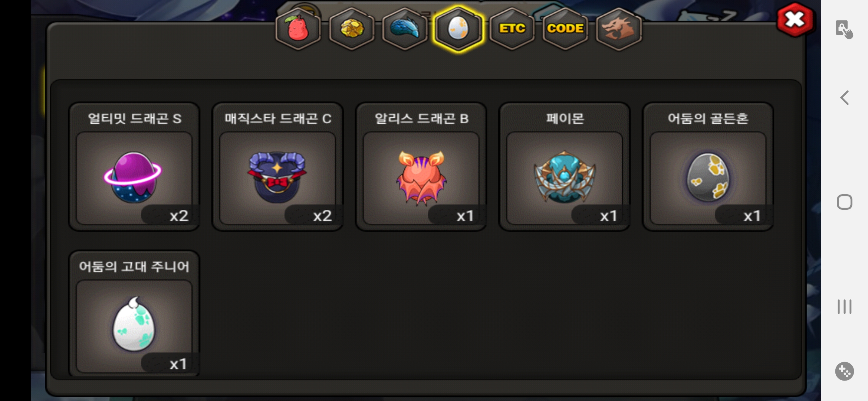Select the highlighted egg tab

458,29
